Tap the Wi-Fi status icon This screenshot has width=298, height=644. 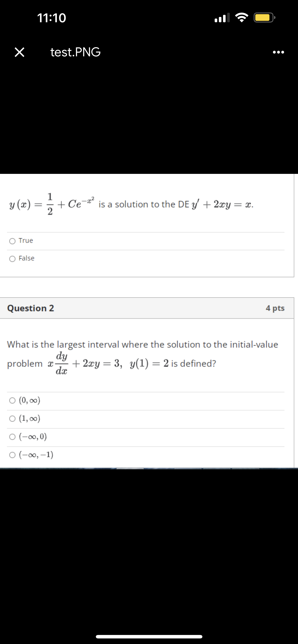(x=242, y=17)
